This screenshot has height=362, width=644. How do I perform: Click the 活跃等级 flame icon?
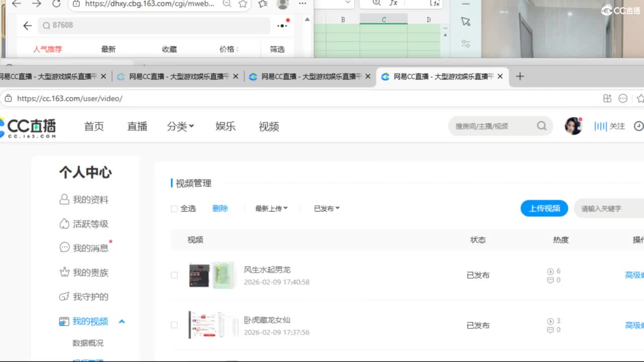(64, 224)
